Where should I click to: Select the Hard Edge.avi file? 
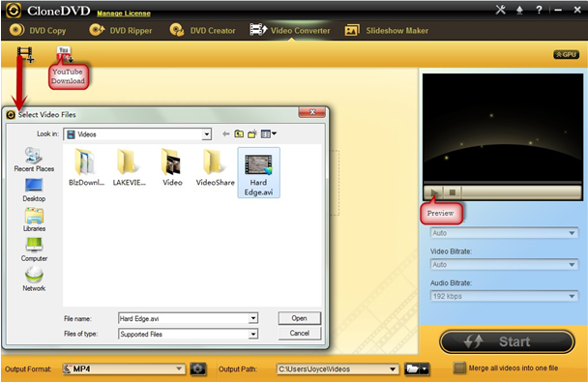point(258,172)
